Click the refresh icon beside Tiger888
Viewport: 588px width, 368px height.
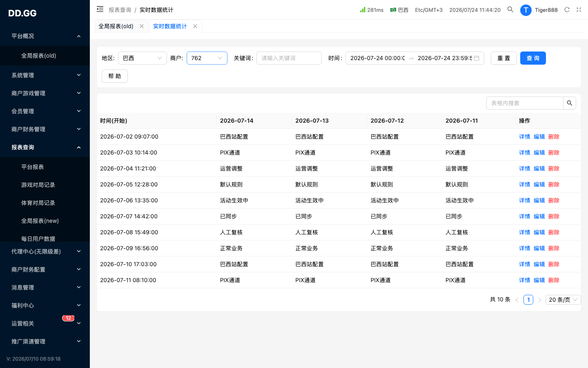tap(567, 10)
